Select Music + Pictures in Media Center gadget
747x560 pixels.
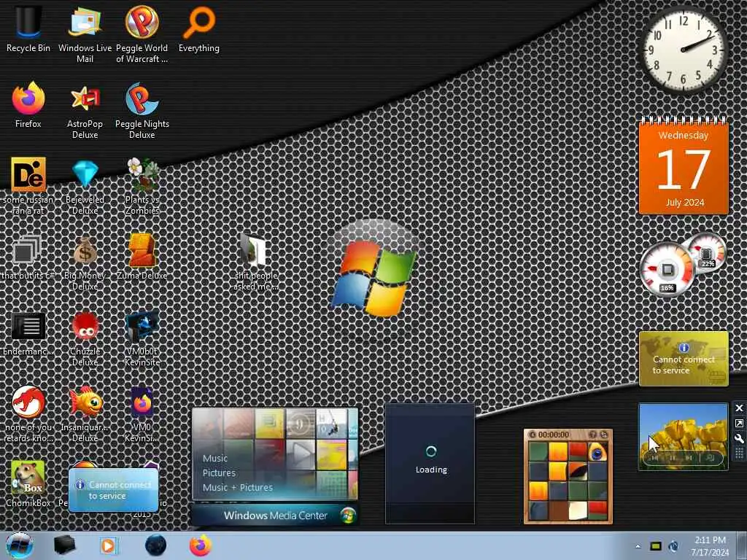pos(238,487)
